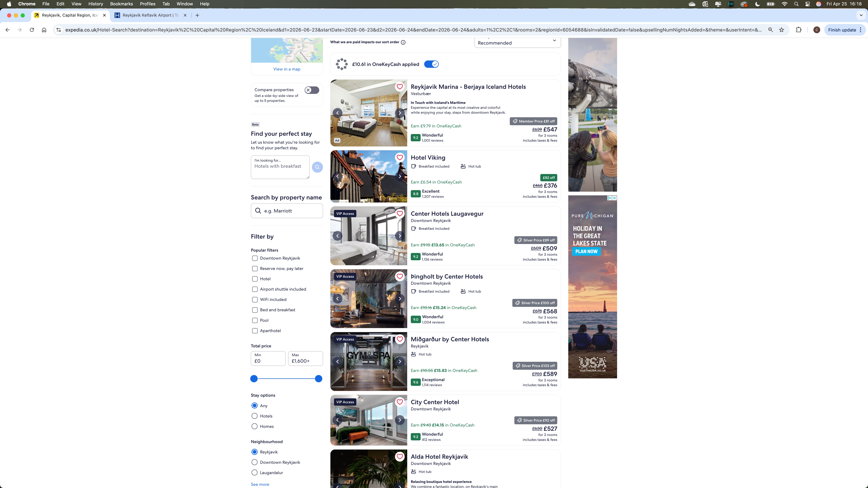Click next photo arrow on Reykjavik Marina
The image size is (868, 488).
pos(400,113)
